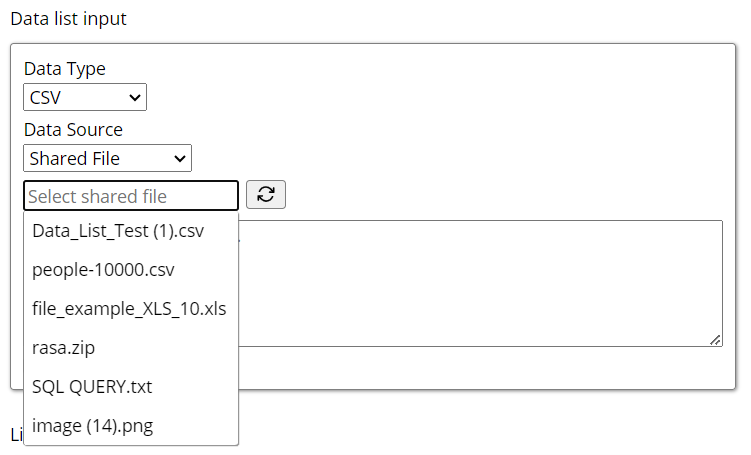Click the text area resize handle
This screenshot has height=455, width=751.
[716, 340]
